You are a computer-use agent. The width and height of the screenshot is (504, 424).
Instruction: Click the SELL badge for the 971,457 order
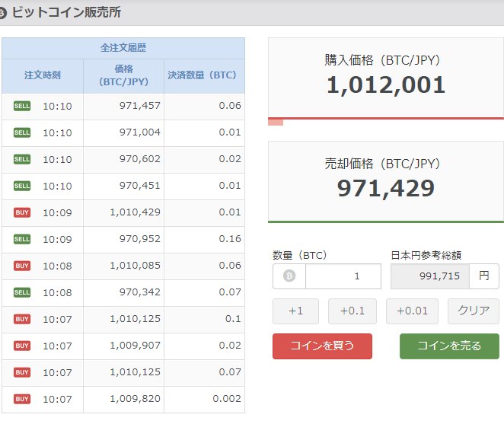(x=22, y=106)
